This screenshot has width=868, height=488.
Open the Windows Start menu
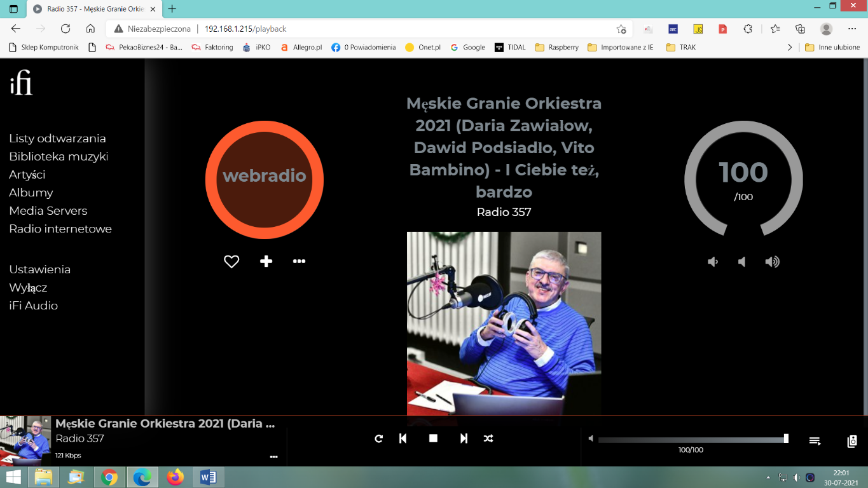coord(13,477)
